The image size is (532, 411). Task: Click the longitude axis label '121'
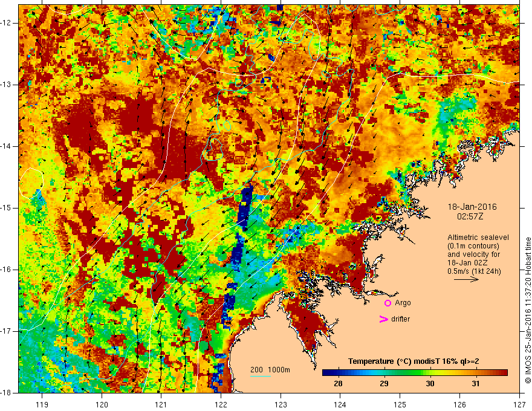point(161,404)
